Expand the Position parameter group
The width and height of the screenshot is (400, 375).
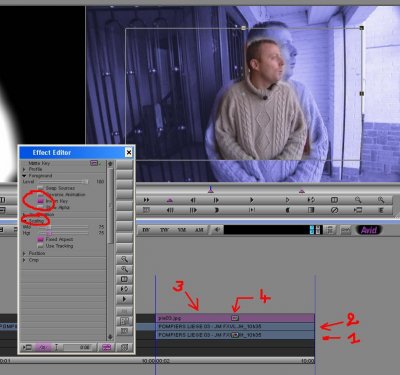pyautogui.click(x=24, y=253)
